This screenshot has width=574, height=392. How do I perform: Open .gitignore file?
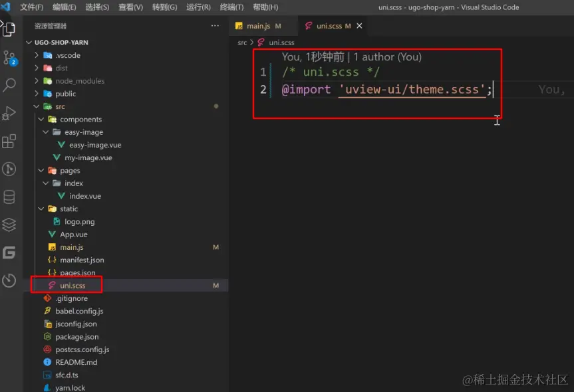point(71,298)
